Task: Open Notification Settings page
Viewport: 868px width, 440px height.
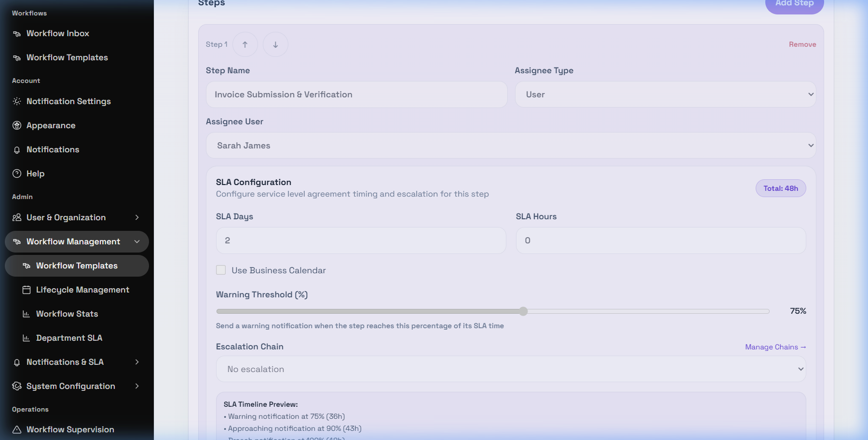Action: [x=77, y=101]
